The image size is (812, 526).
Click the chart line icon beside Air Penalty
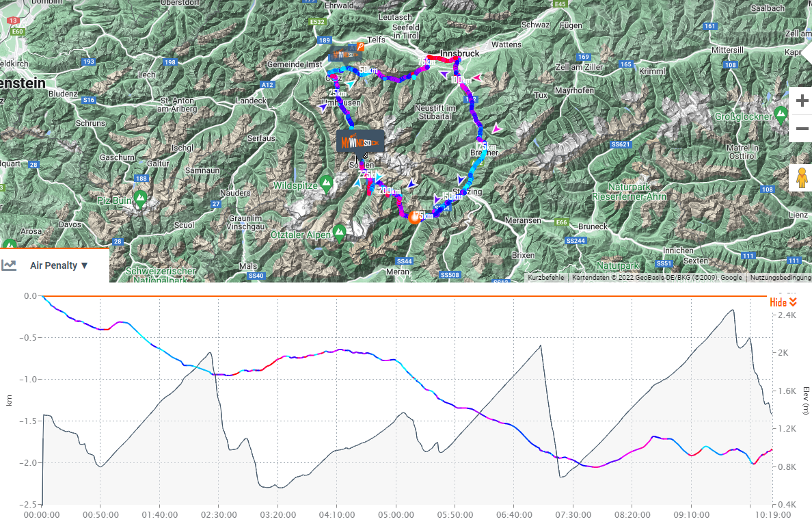tap(9, 265)
